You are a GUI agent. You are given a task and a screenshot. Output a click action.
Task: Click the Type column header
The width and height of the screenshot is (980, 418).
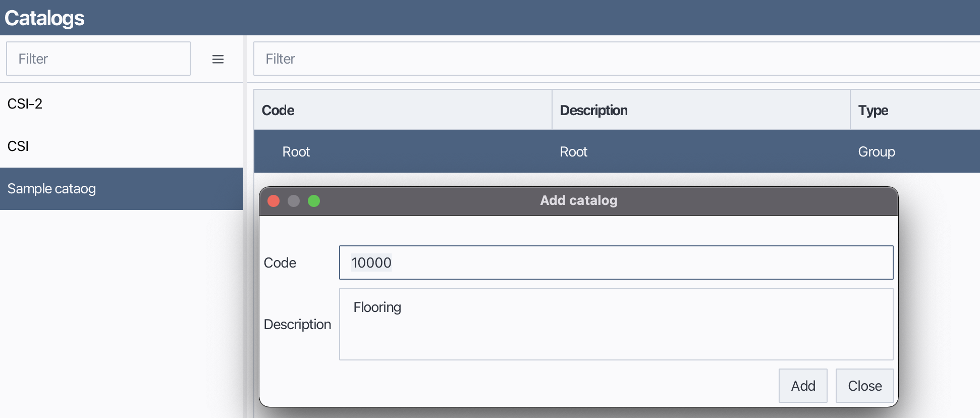coord(915,110)
